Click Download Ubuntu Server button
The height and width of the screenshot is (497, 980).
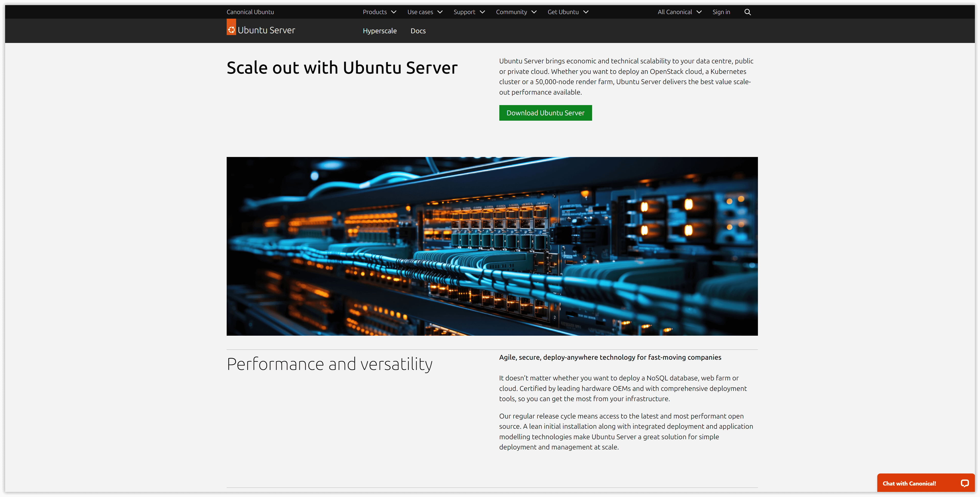tap(545, 113)
